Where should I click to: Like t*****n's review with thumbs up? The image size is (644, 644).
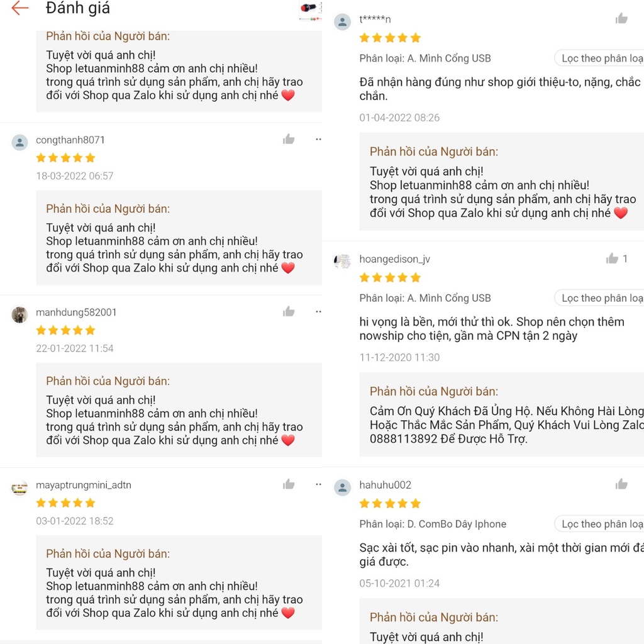click(x=621, y=18)
